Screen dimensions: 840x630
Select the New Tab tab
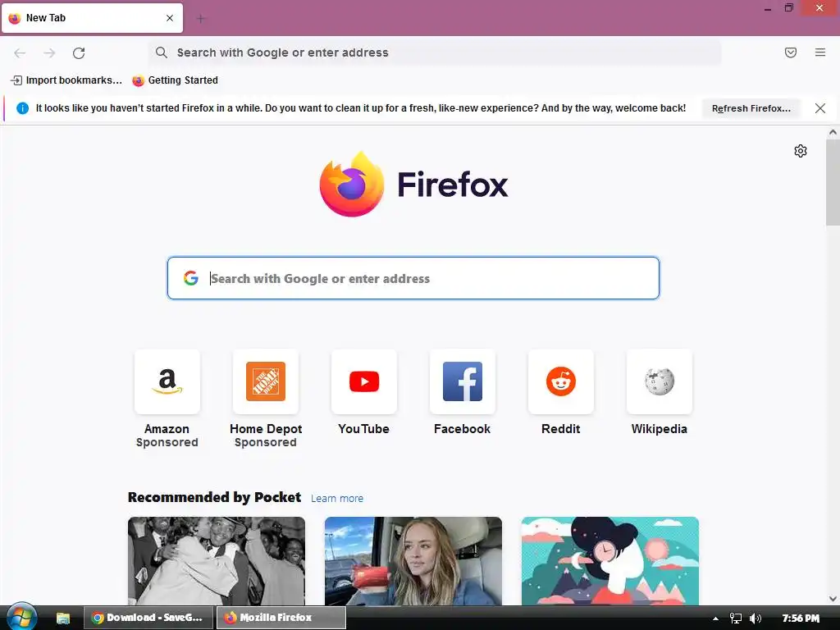click(92, 18)
